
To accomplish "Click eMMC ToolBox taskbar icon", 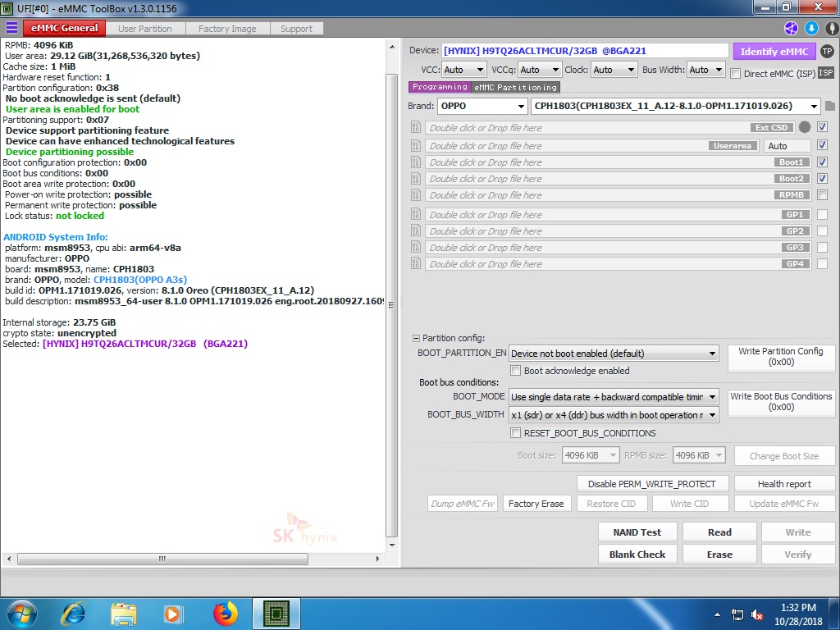I will pyautogui.click(x=276, y=614).
